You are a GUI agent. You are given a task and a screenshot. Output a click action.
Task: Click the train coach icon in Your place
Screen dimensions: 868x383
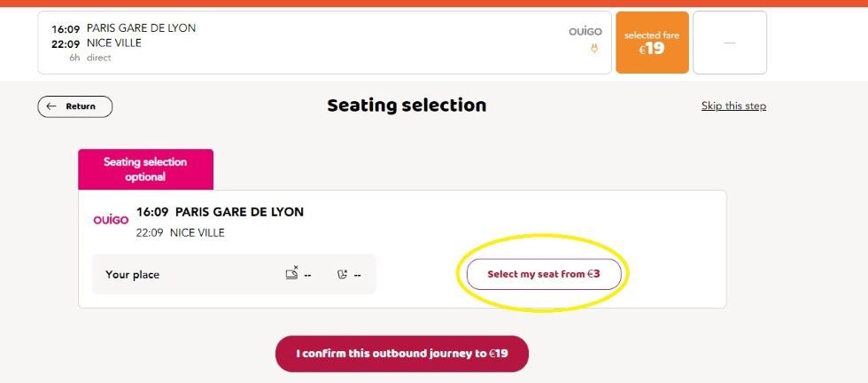coord(291,273)
